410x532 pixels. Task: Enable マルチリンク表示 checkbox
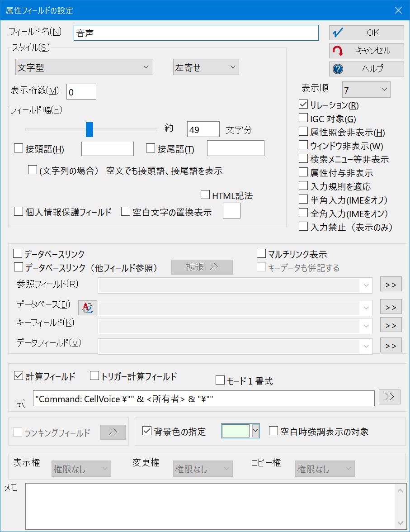click(x=261, y=254)
